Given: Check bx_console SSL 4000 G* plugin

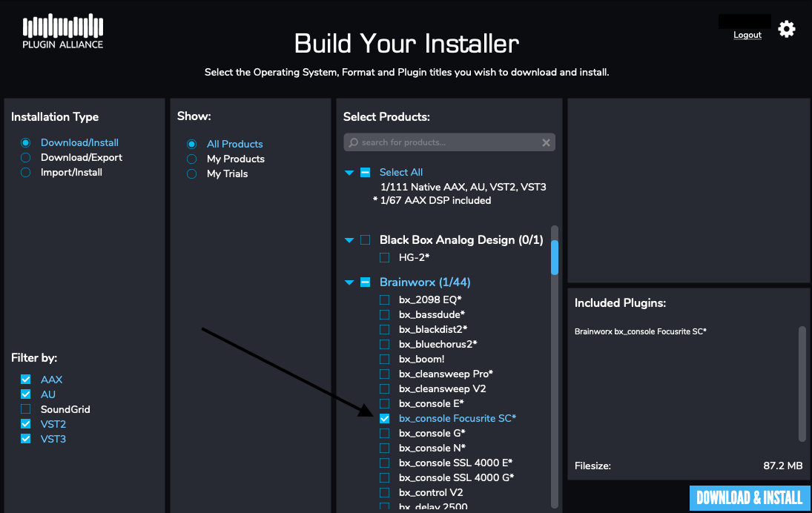Looking at the screenshot, I should coord(384,478).
